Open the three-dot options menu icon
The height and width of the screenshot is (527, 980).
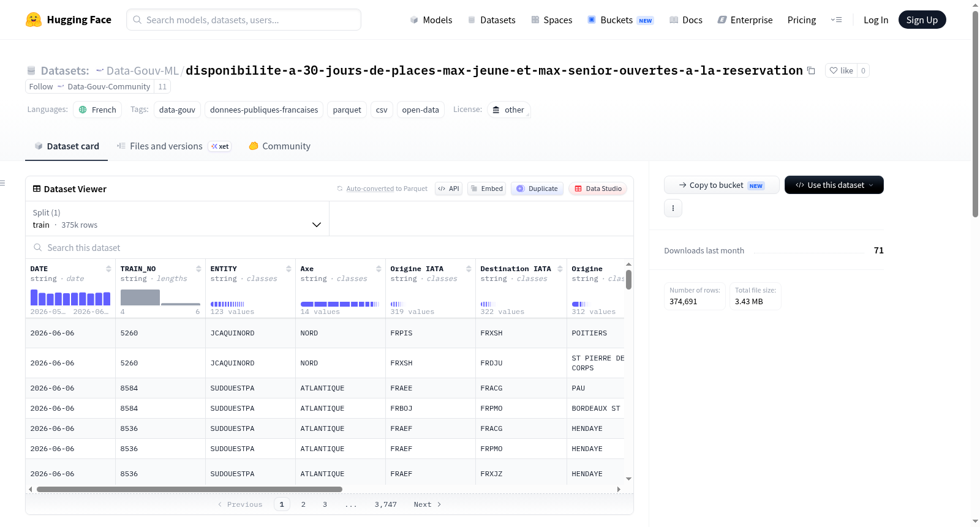(x=673, y=208)
